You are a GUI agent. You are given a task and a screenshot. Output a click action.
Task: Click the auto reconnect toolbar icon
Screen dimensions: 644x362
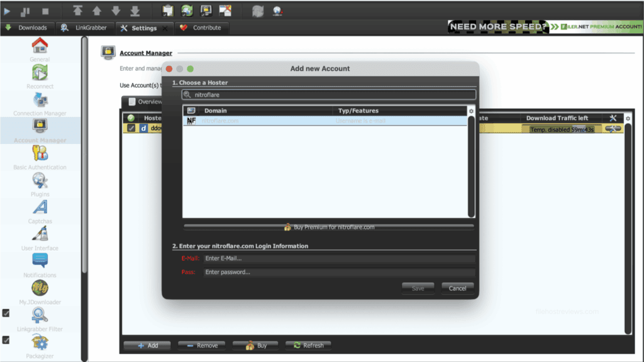pyautogui.click(x=187, y=11)
